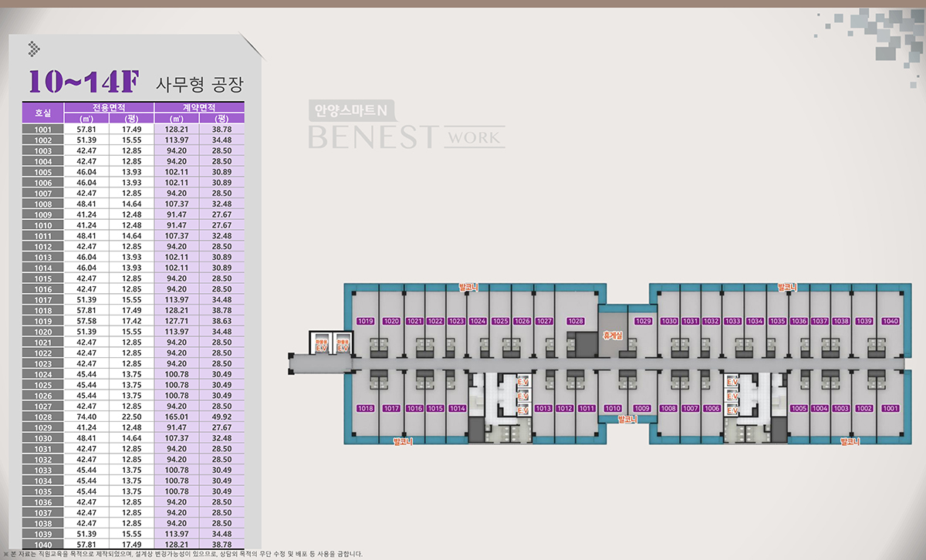Select the room 1019 label on the floor plan
The height and width of the screenshot is (560, 926).
point(366,321)
